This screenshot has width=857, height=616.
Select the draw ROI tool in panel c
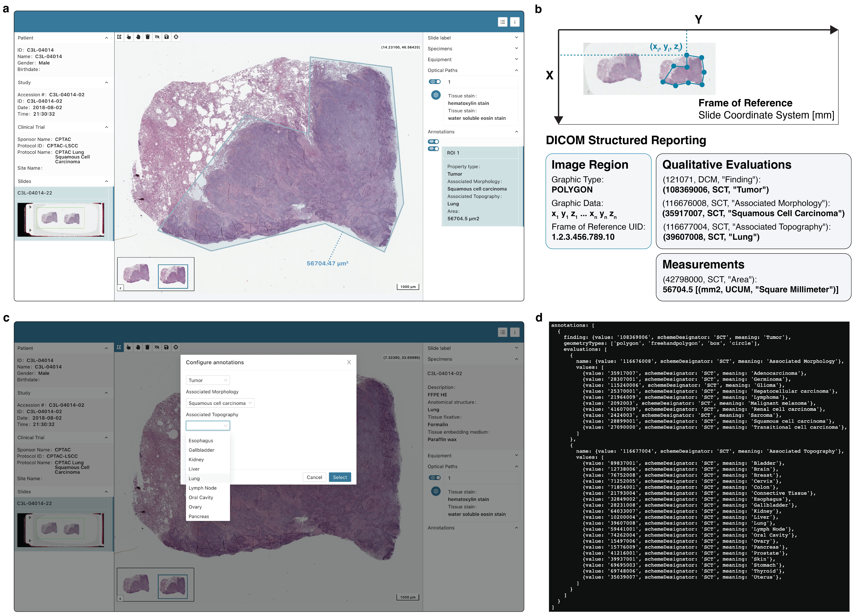[x=119, y=347]
